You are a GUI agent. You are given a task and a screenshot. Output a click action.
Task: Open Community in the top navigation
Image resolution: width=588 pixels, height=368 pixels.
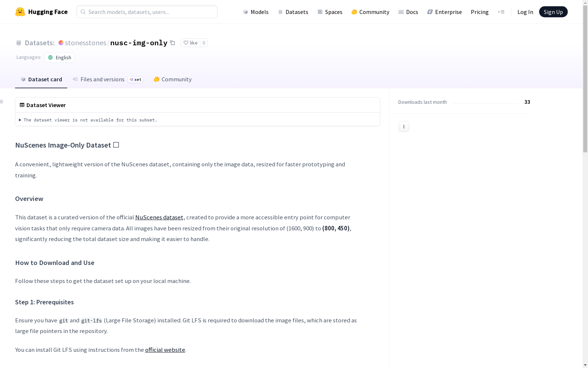pyautogui.click(x=370, y=12)
